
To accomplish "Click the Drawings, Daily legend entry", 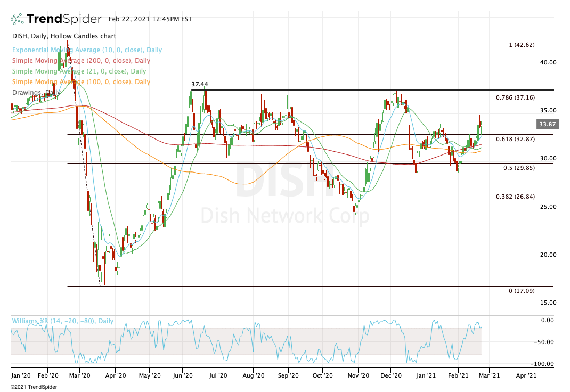I will pyautogui.click(x=36, y=92).
